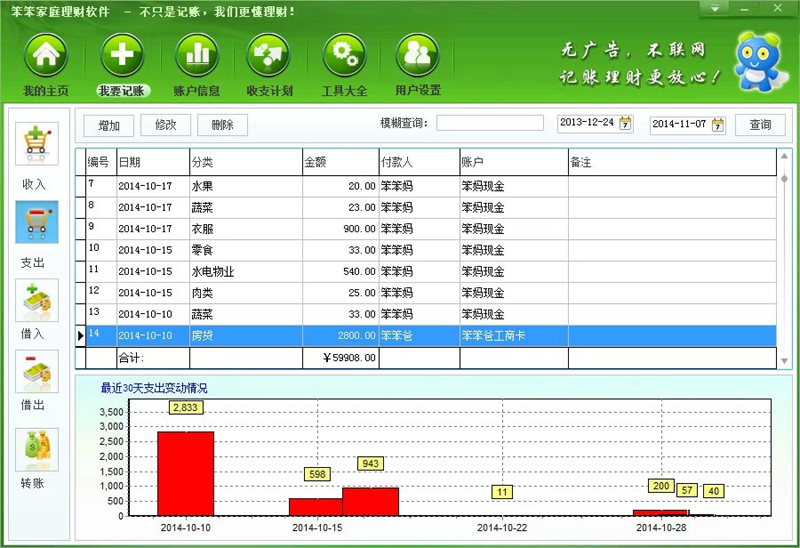Click the total ¥59908.00 cell
The height and width of the screenshot is (548, 800).
[341, 358]
